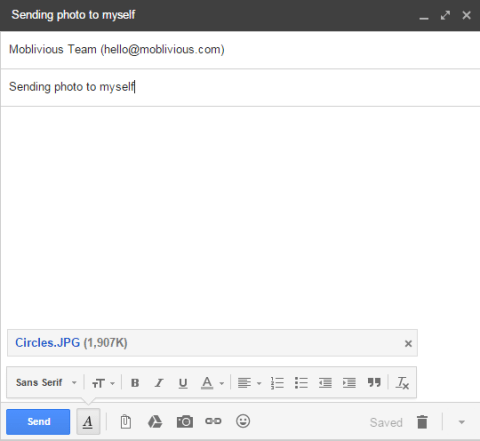
Task: Click the recipient field with Moblivious Team
Action: [240, 50]
